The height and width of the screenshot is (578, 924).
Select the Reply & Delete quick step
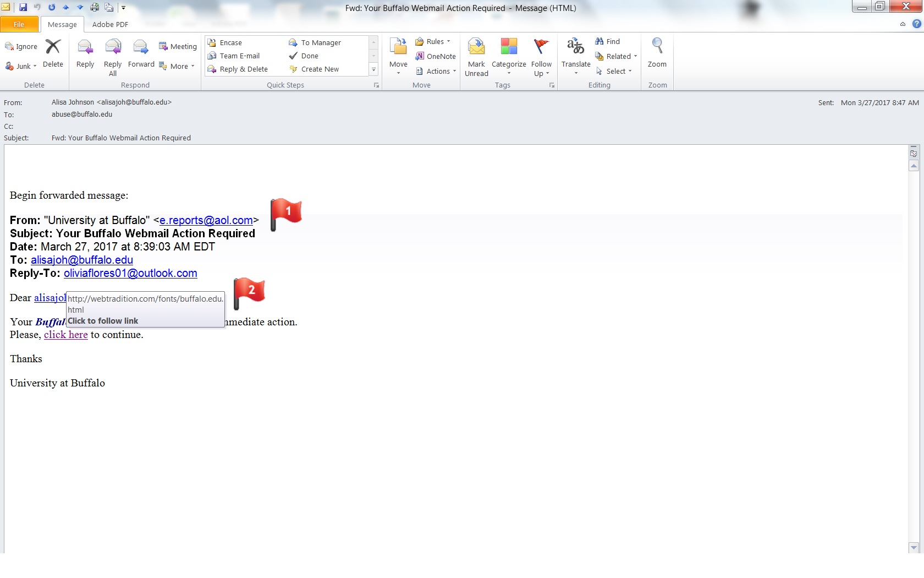[x=243, y=69]
